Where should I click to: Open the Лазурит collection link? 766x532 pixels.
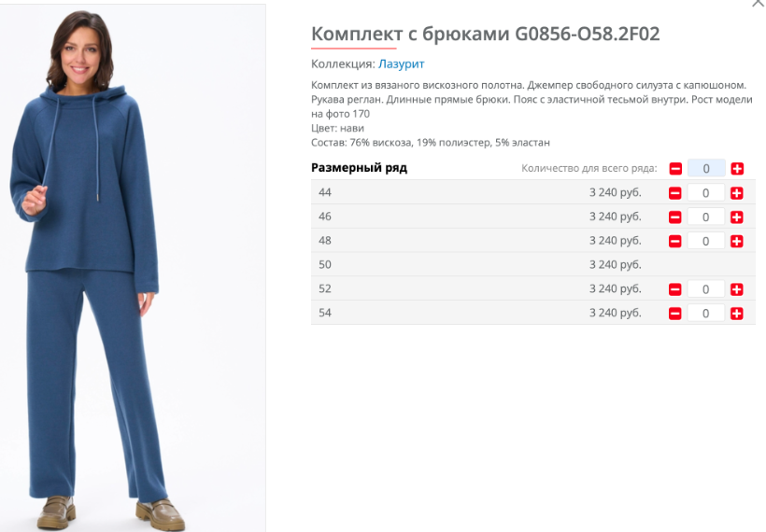point(401,64)
